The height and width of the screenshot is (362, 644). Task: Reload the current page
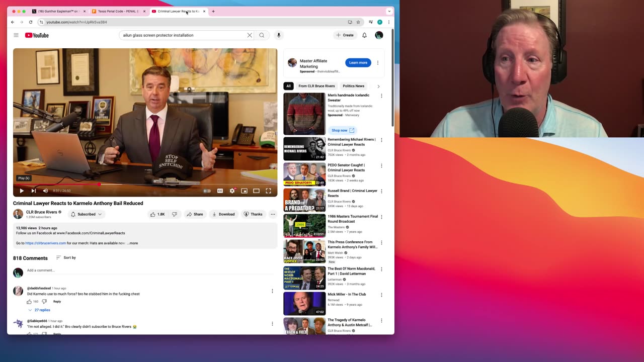pyautogui.click(x=31, y=22)
